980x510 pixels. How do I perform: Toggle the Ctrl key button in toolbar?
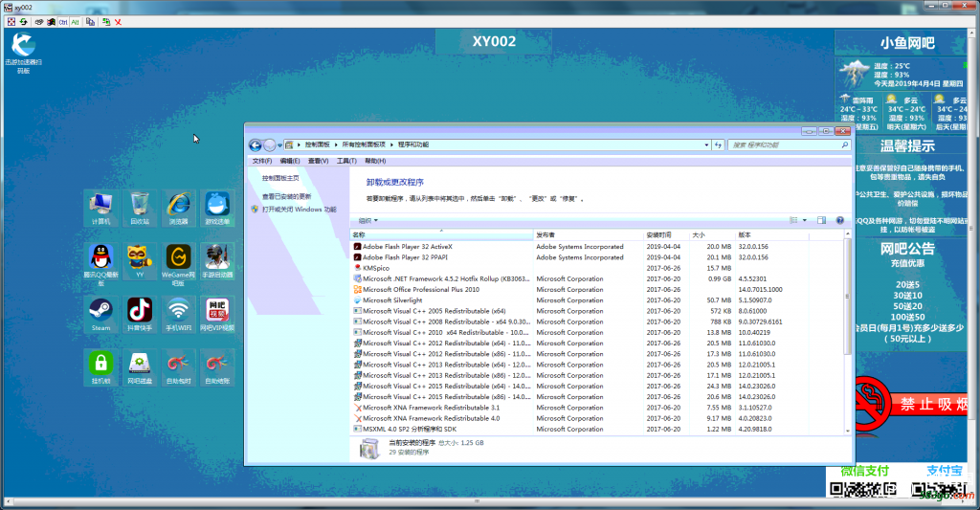[63, 22]
